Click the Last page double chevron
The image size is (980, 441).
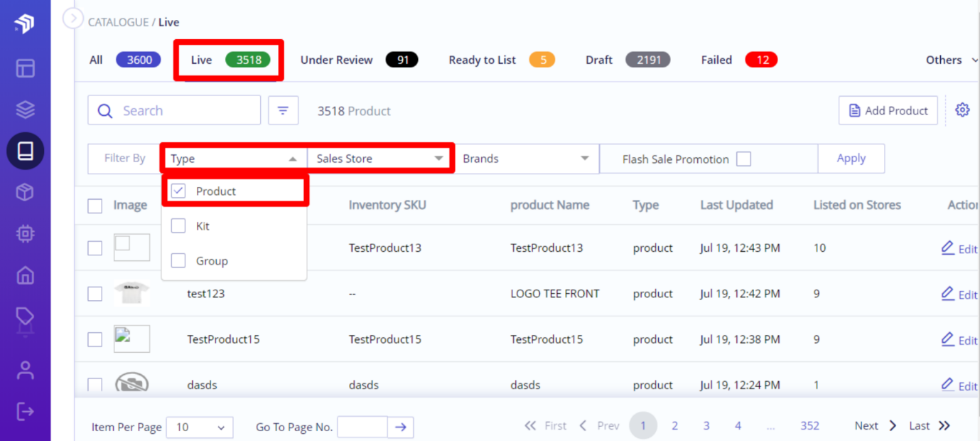click(944, 426)
